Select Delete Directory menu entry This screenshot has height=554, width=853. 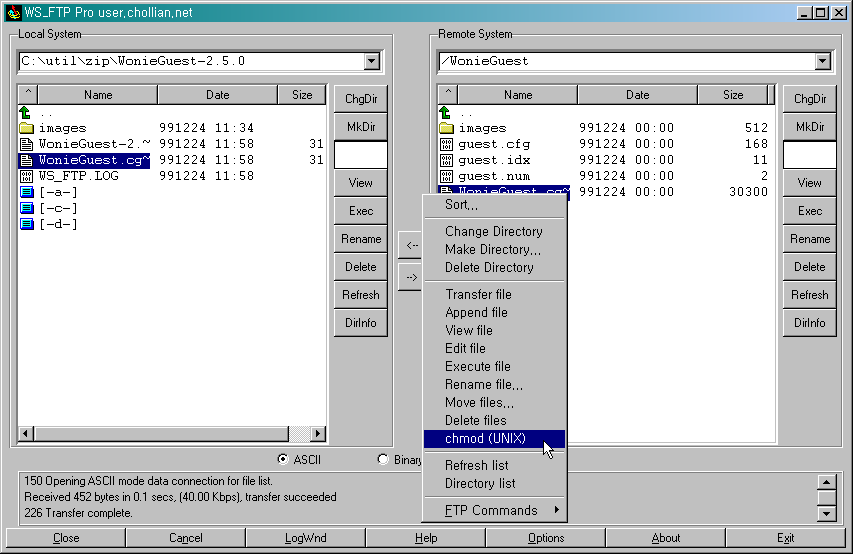495,267
